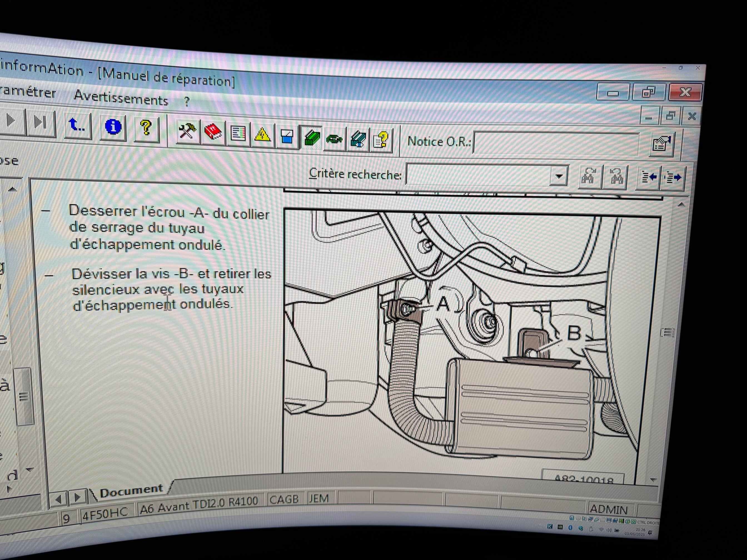The height and width of the screenshot is (560, 747).
Task: Click the green car toolbar icon
Action: click(334, 139)
